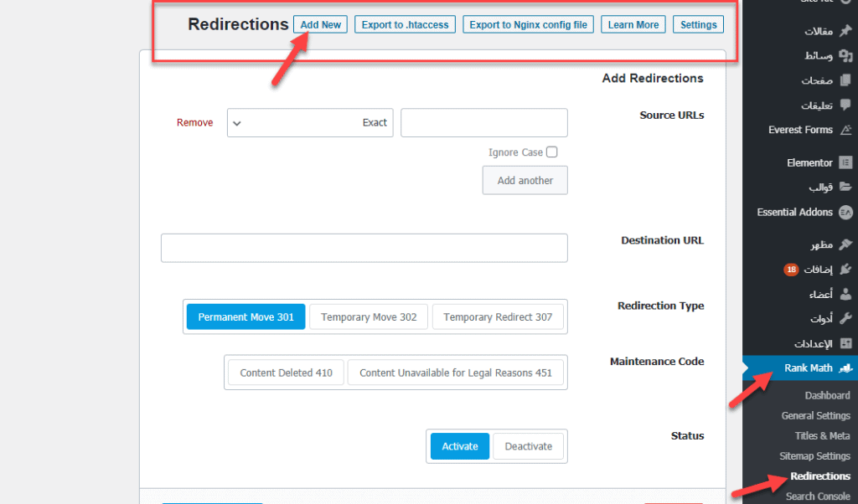Click the Tools wrench icon
This screenshot has height=504, width=858.
click(845, 319)
